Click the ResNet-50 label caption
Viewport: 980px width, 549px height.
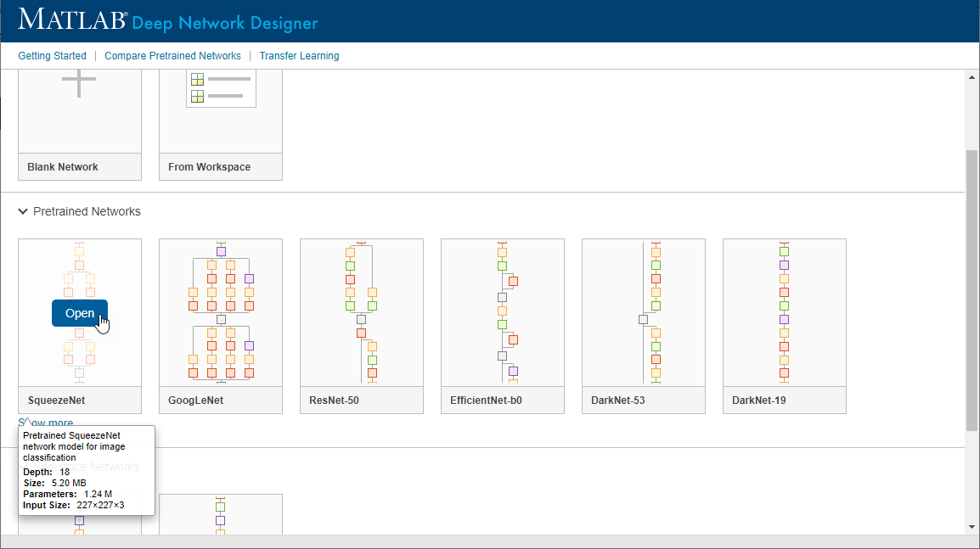point(334,401)
